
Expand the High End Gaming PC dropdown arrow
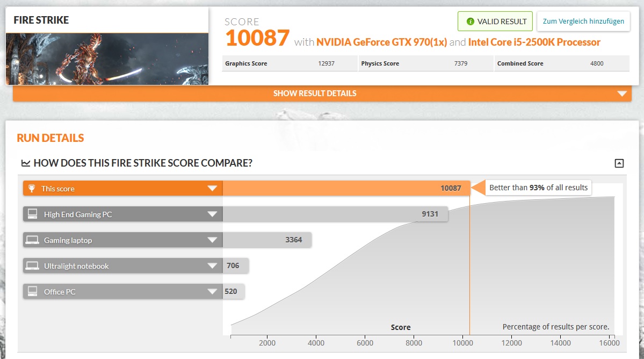pos(212,214)
